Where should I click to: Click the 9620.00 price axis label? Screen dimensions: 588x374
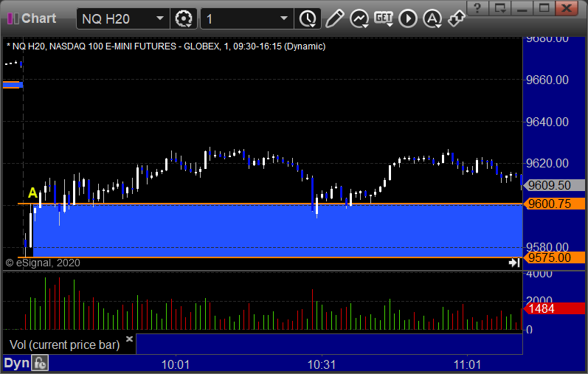(x=547, y=163)
